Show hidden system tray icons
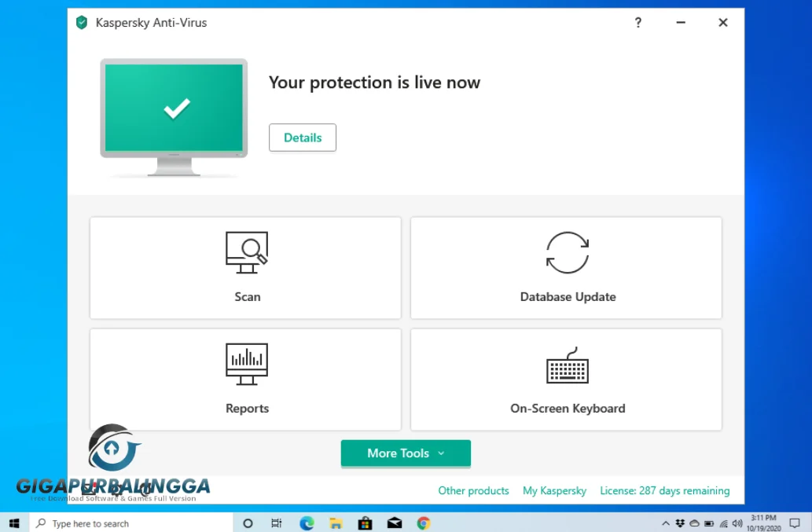The image size is (812, 532). (666, 523)
